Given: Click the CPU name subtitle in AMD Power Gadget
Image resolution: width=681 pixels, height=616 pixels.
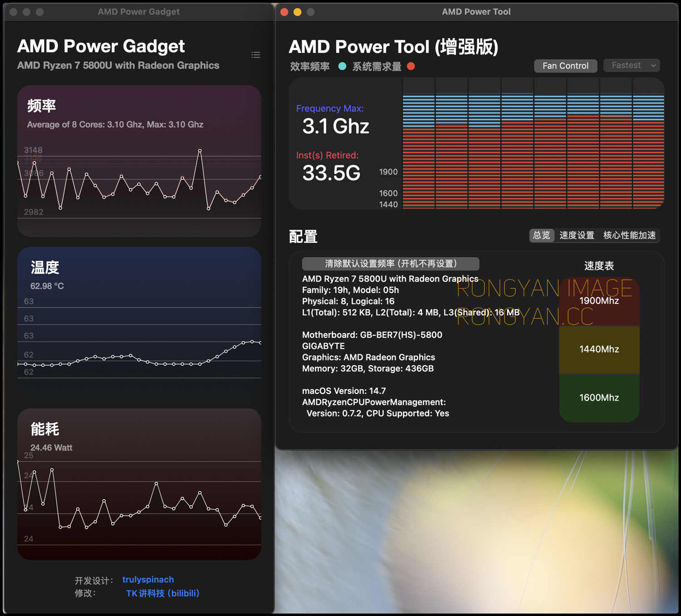Looking at the screenshot, I should (118, 65).
